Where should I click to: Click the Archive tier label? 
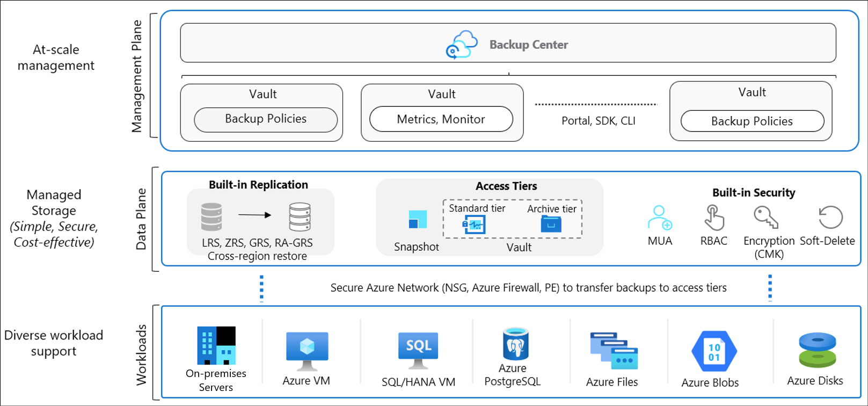552,209
